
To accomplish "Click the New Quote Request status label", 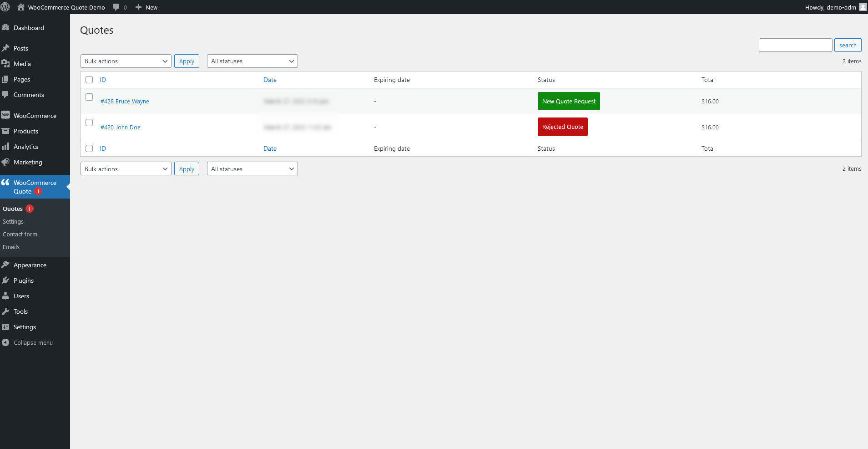I will click(569, 101).
